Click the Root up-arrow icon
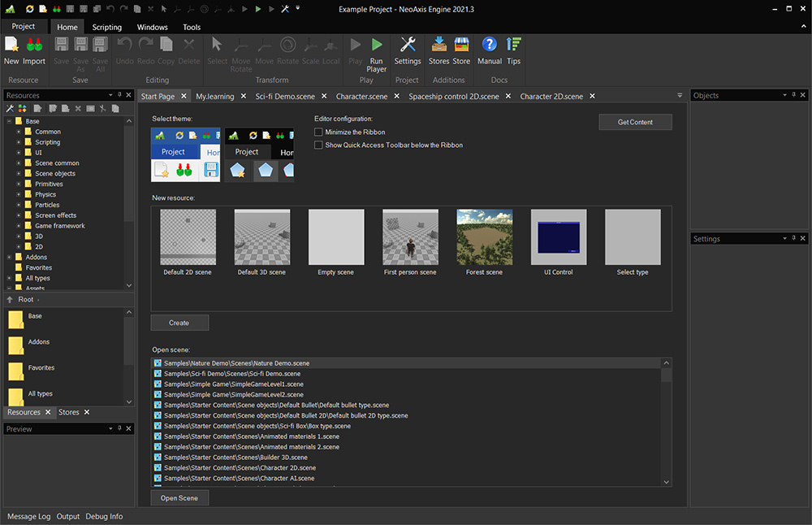Screen dimensions: 812x525 tap(9, 300)
